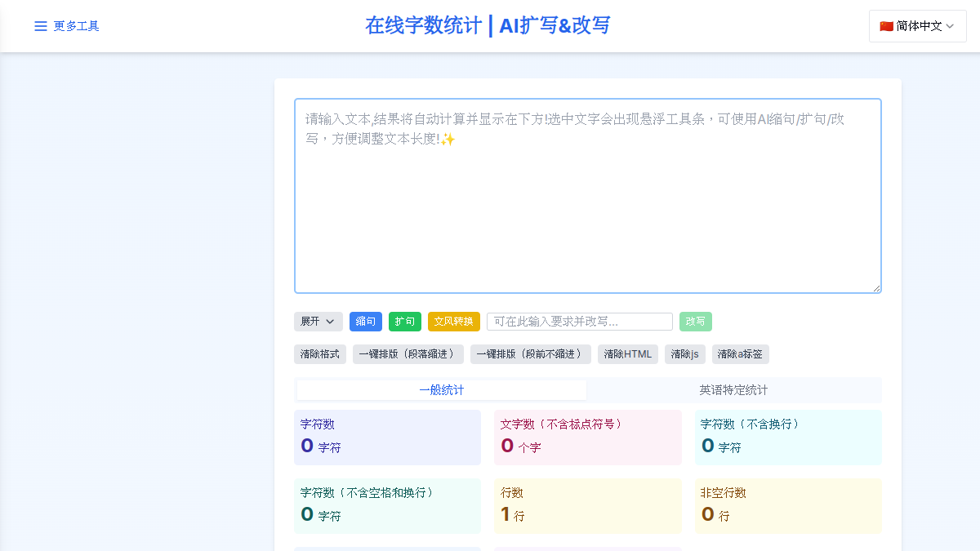Click the 行数 statistic card
The image size is (980, 551).
[x=588, y=506]
